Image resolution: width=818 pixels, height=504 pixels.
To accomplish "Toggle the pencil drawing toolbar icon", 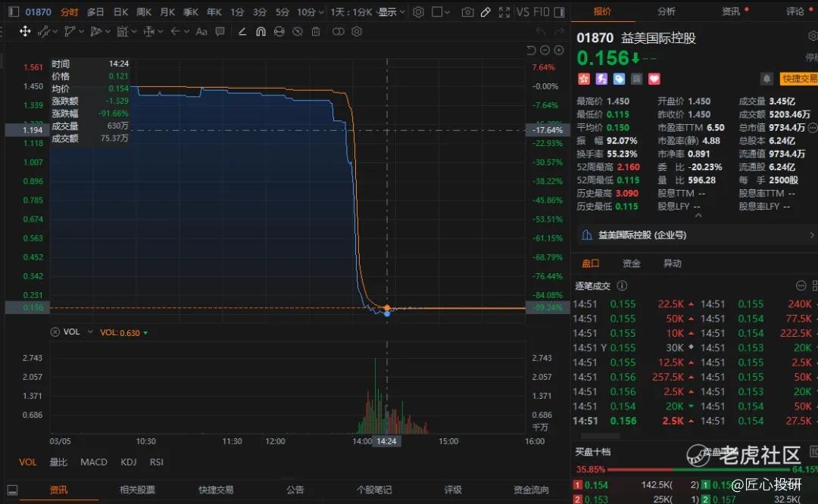I will point(485,11).
